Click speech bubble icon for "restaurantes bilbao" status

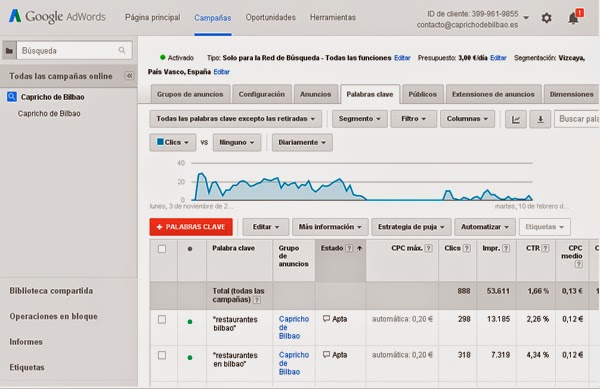tap(326, 319)
